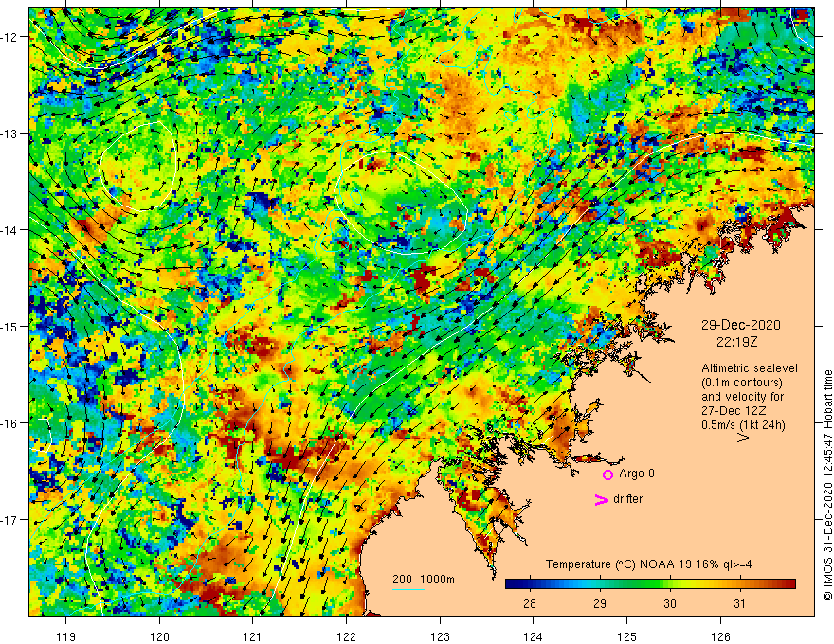The image size is (834, 644).
Task: Click the 31 label on temperature scale
Action: tap(739, 603)
